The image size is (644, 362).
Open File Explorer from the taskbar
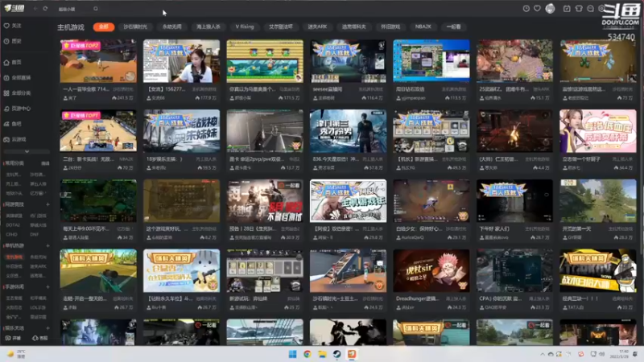tap(322, 354)
